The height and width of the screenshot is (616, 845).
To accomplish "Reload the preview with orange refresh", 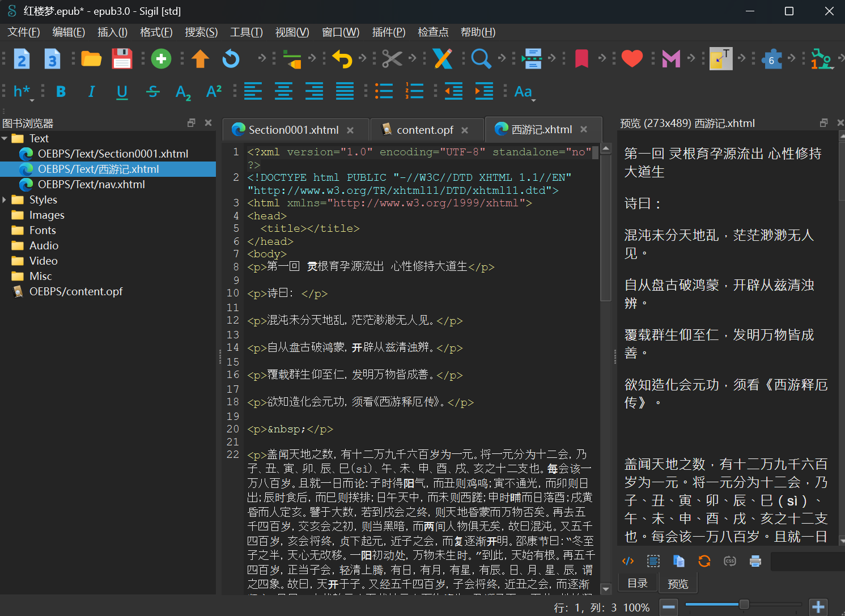I will [x=704, y=561].
